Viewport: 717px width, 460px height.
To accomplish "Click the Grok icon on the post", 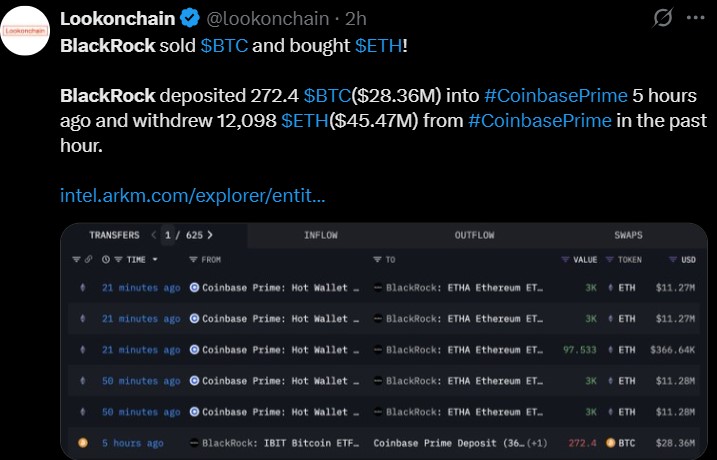I will 661,18.
